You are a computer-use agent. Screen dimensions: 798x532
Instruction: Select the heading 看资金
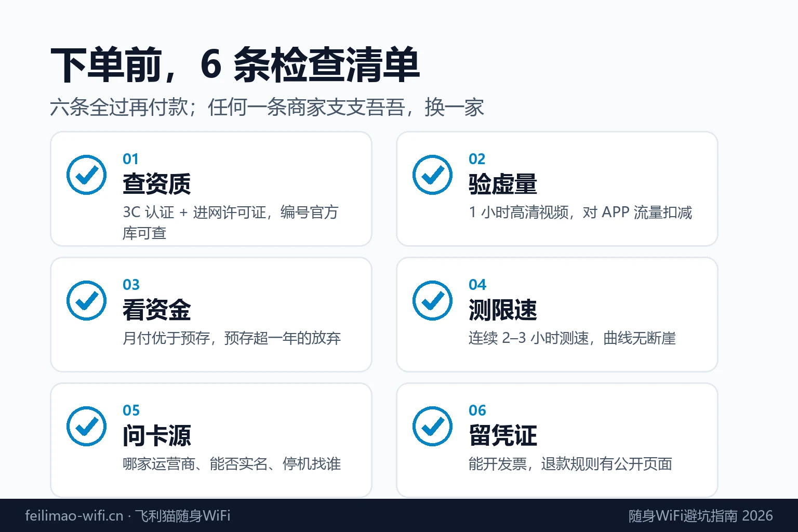tap(157, 310)
